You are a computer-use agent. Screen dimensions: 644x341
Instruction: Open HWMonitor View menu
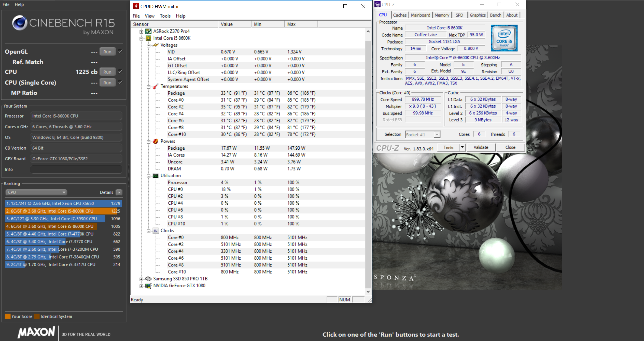point(150,16)
